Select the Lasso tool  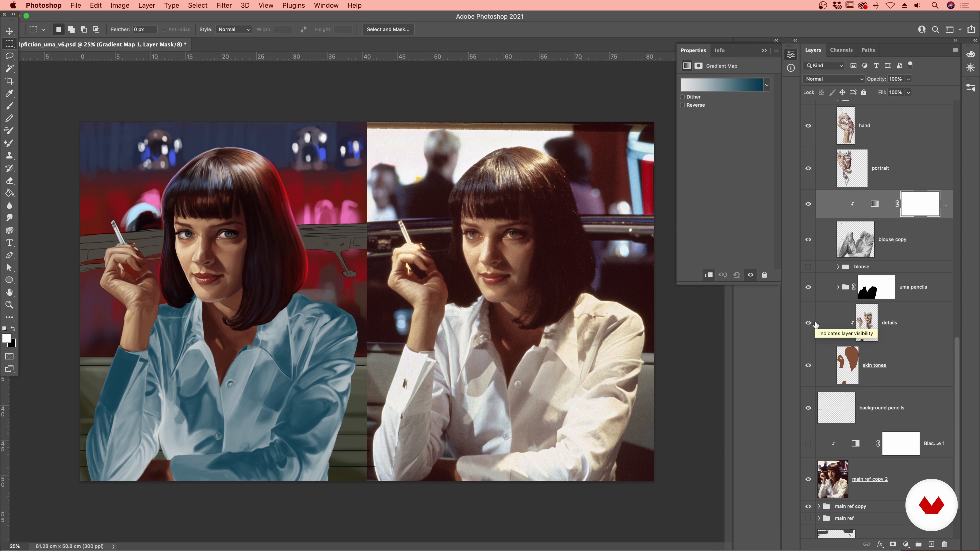coord(9,56)
